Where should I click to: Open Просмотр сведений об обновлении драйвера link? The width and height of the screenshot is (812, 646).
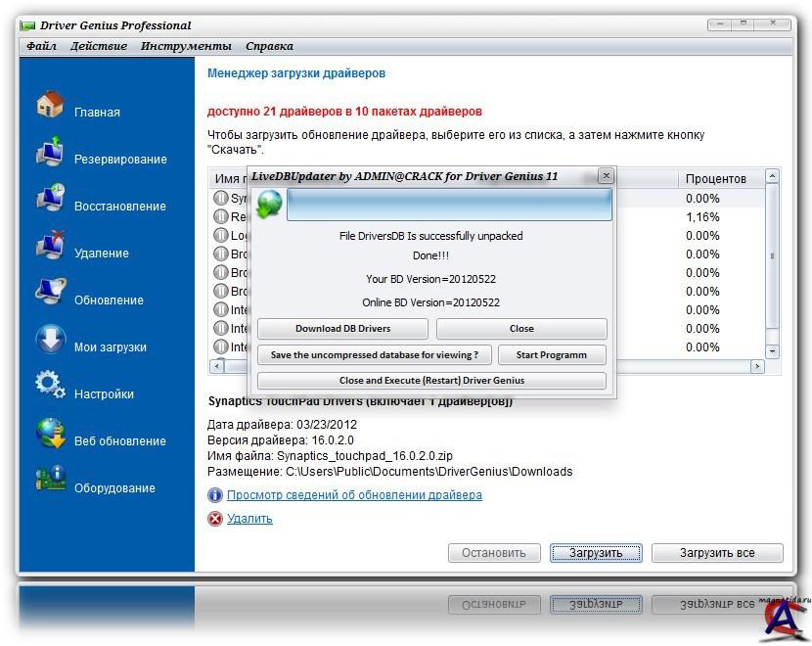tap(354, 495)
